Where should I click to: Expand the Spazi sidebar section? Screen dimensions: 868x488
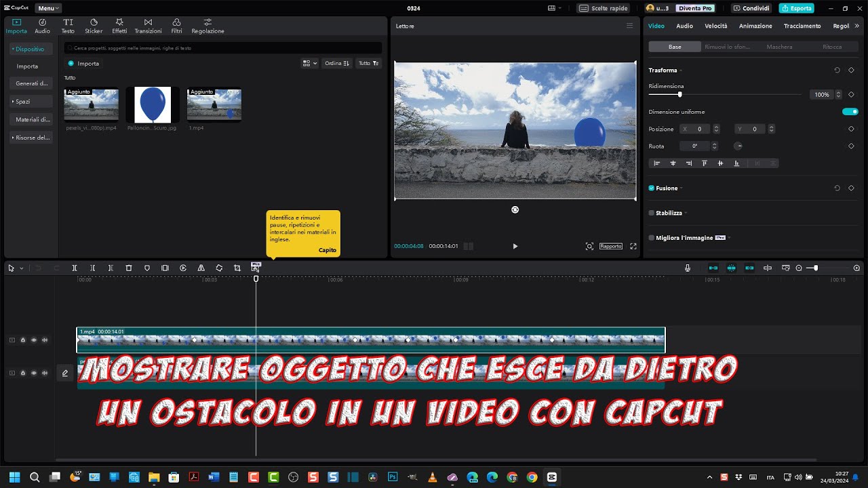[31, 101]
